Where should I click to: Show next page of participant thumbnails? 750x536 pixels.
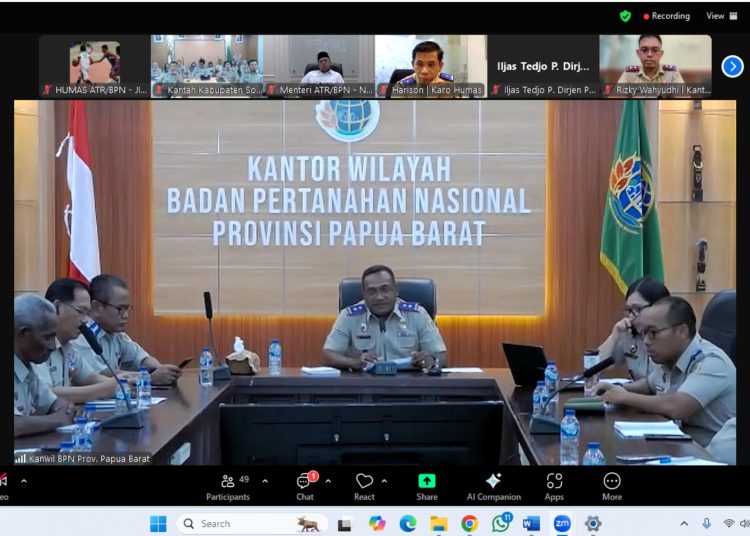(x=732, y=66)
